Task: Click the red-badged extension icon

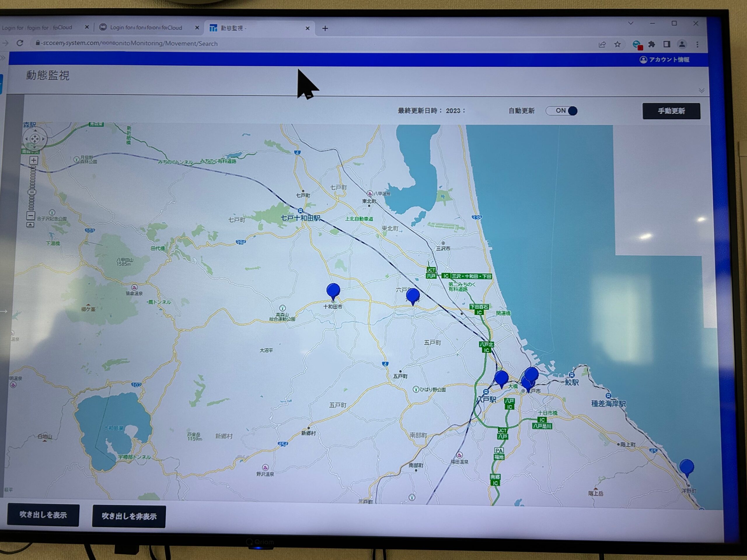Action: pyautogui.click(x=637, y=45)
